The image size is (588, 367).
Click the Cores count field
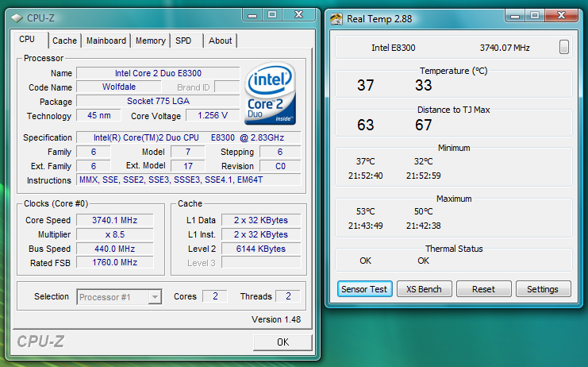215,296
